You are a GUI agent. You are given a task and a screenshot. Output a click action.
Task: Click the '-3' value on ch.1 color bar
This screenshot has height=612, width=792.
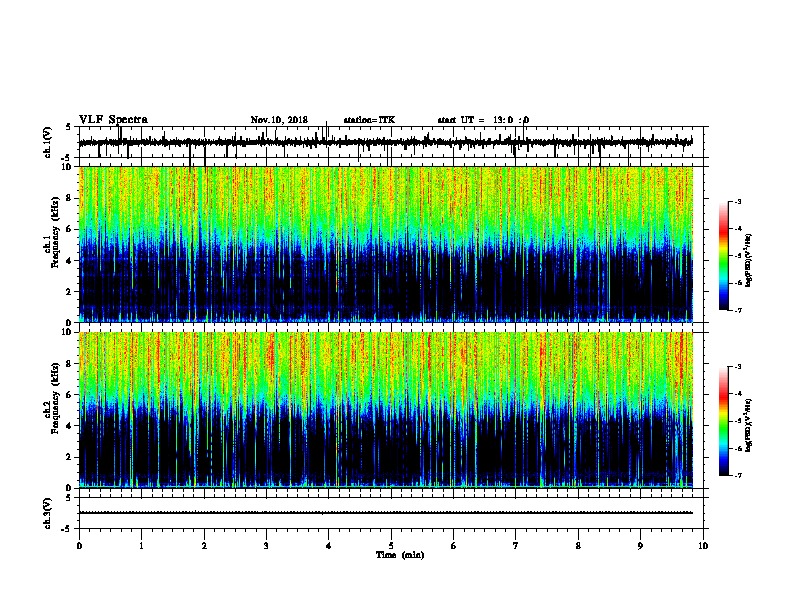738,201
